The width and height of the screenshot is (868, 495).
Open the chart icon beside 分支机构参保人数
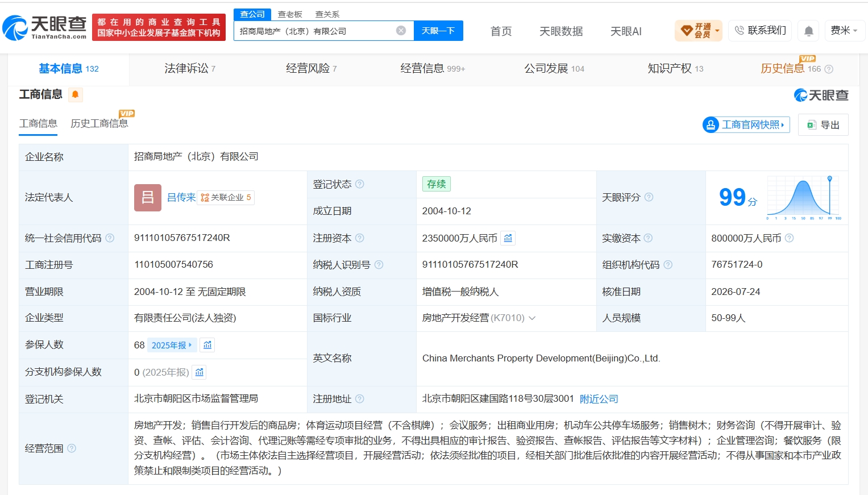point(200,372)
